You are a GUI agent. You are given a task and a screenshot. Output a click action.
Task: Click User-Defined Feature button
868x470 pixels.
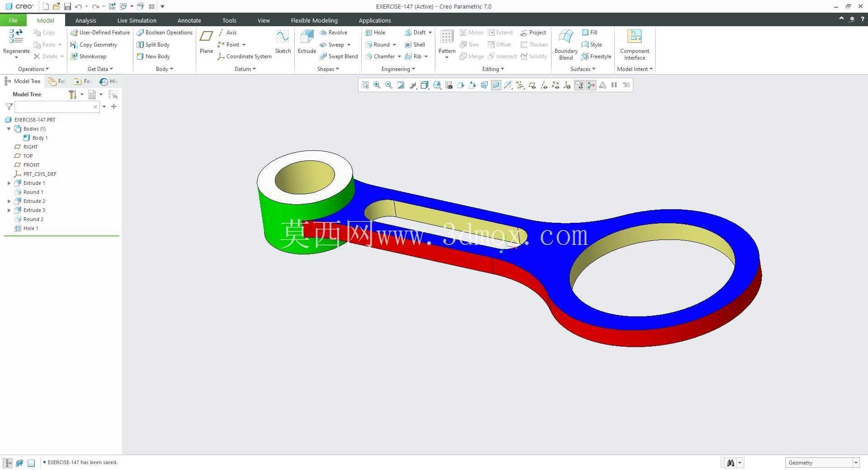[x=100, y=33]
